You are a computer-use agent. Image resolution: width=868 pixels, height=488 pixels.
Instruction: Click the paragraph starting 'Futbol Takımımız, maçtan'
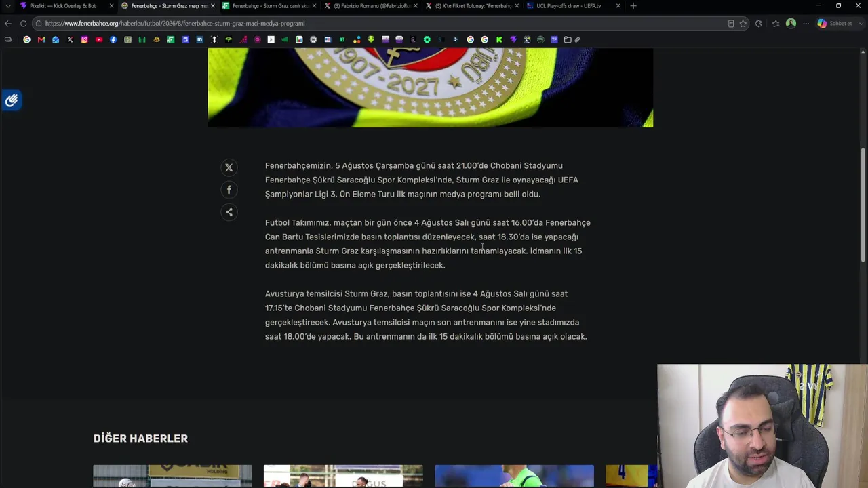428,244
